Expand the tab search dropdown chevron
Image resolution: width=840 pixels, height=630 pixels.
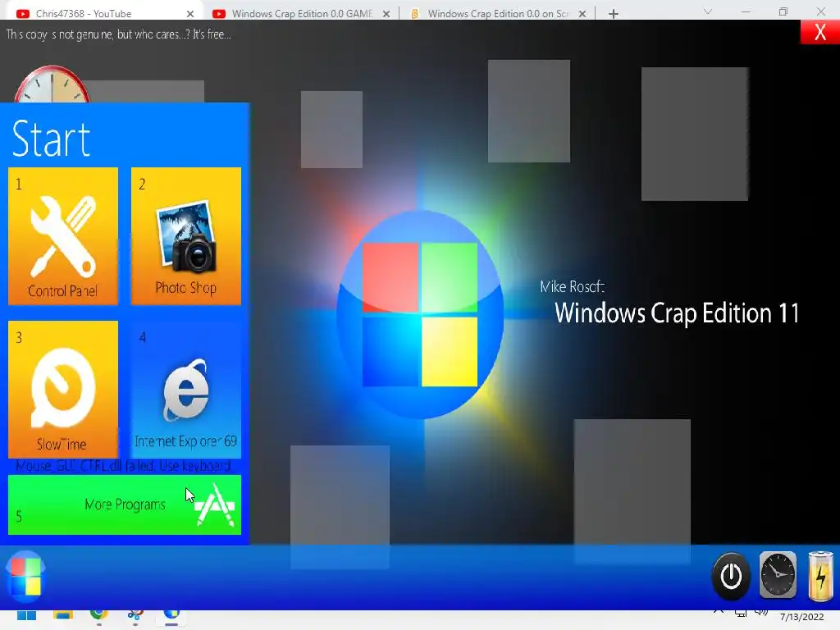click(x=708, y=11)
